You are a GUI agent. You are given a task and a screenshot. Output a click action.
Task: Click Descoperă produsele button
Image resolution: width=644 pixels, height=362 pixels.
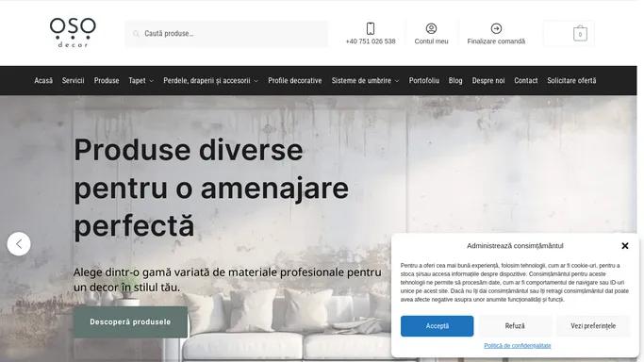pos(130,322)
